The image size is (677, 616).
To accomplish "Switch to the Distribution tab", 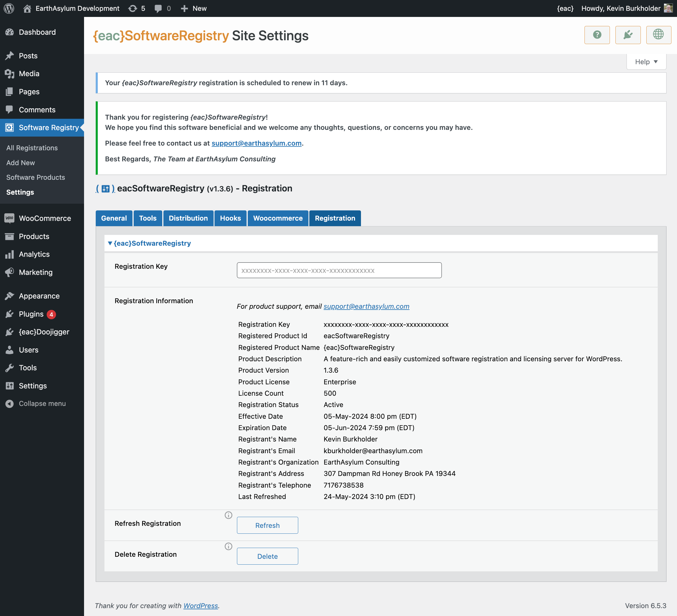I will click(x=188, y=218).
